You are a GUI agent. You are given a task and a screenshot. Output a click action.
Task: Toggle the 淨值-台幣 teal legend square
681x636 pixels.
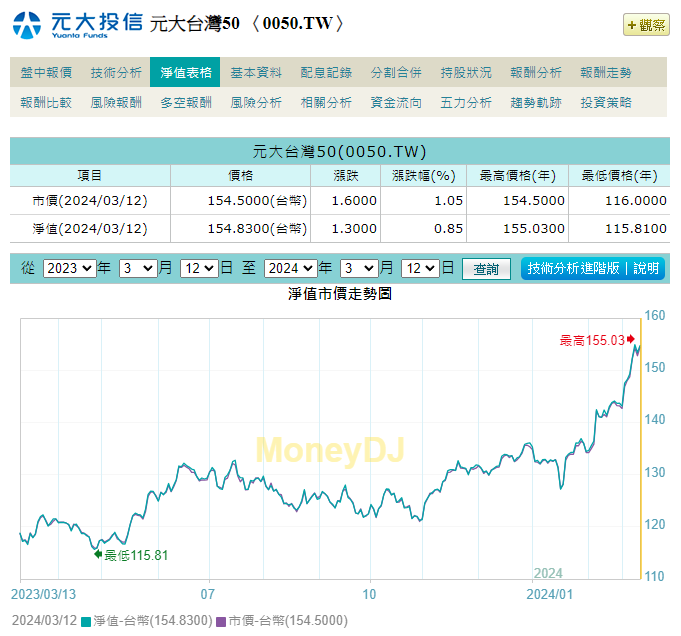86,621
